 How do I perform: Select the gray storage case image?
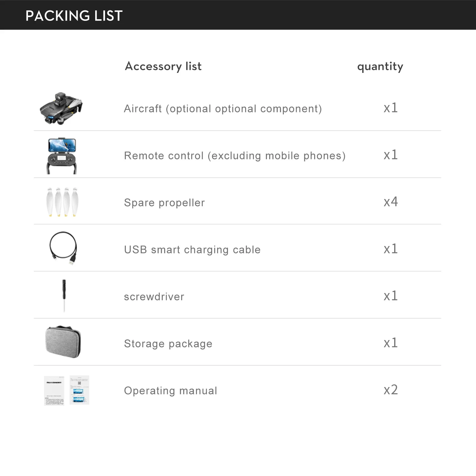[x=63, y=342]
